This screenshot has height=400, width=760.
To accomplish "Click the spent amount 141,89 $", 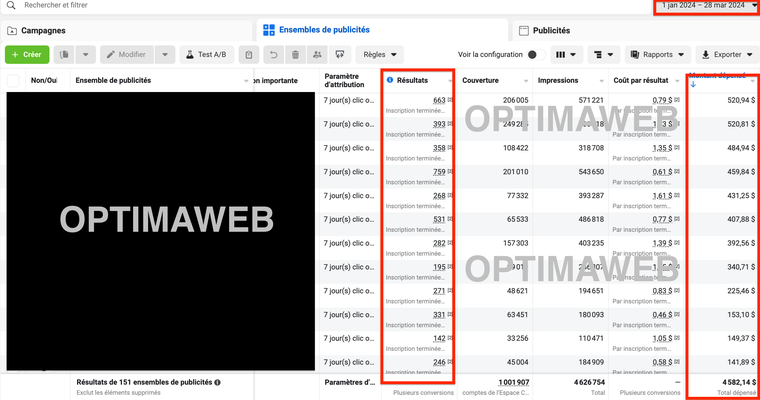I will 741,362.
